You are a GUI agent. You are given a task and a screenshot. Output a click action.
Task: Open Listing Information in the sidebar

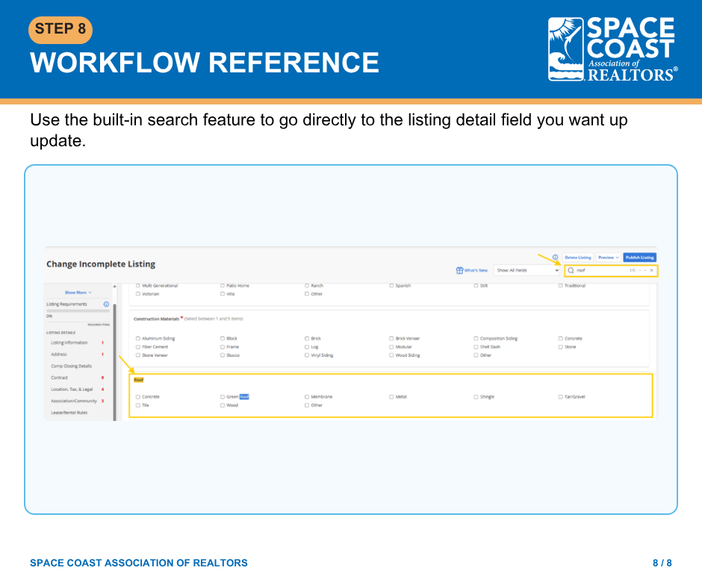point(69,343)
